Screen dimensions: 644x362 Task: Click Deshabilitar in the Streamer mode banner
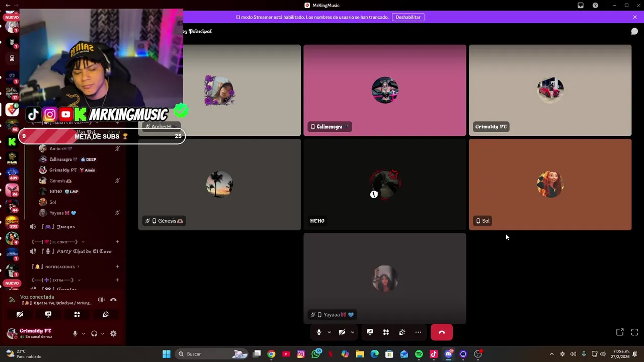click(408, 17)
